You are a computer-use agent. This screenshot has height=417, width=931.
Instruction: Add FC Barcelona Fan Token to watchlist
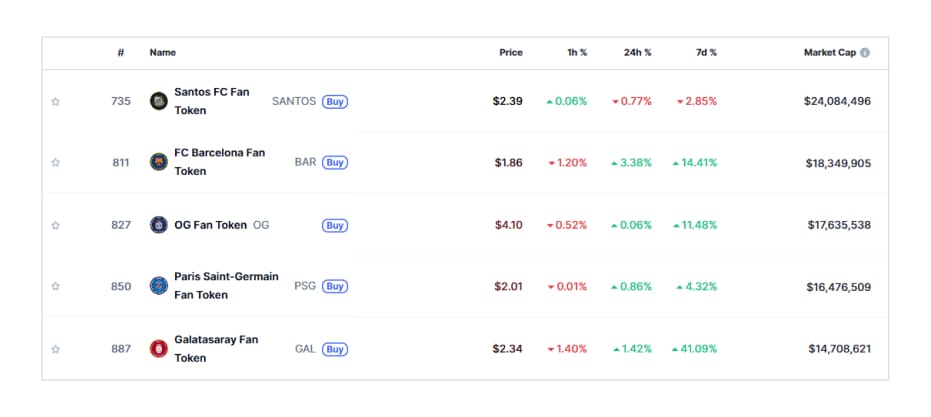tap(56, 163)
